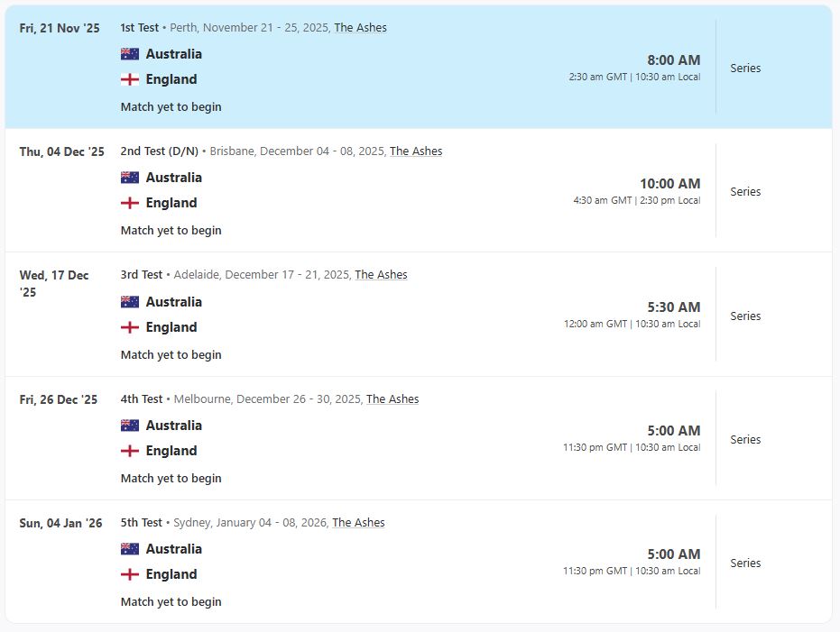Click Australia flag in Brisbane 2nd Test
This screenshot has width=840, height=632.
(130, 178)
